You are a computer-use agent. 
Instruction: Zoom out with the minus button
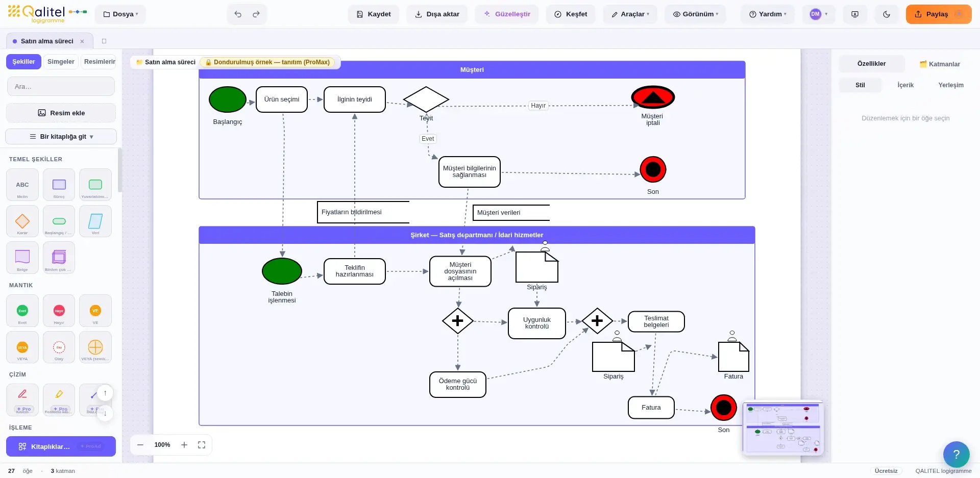tap(140, 445)
